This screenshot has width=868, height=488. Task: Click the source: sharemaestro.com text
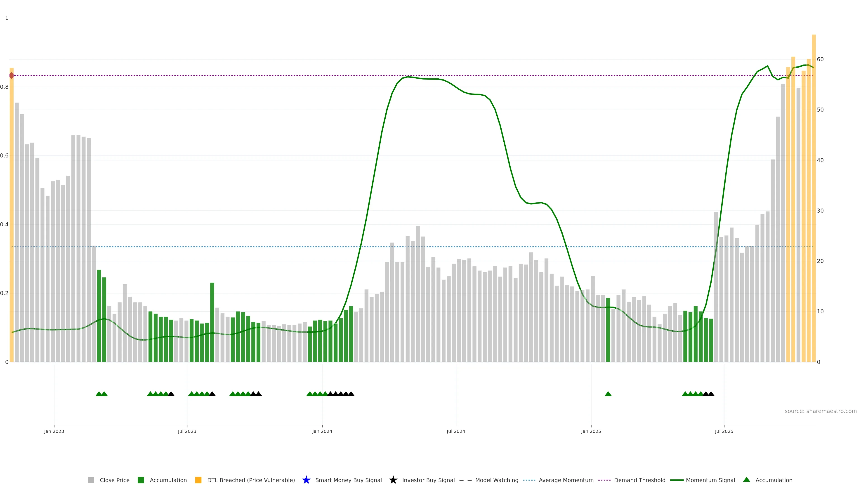[821, 411]
